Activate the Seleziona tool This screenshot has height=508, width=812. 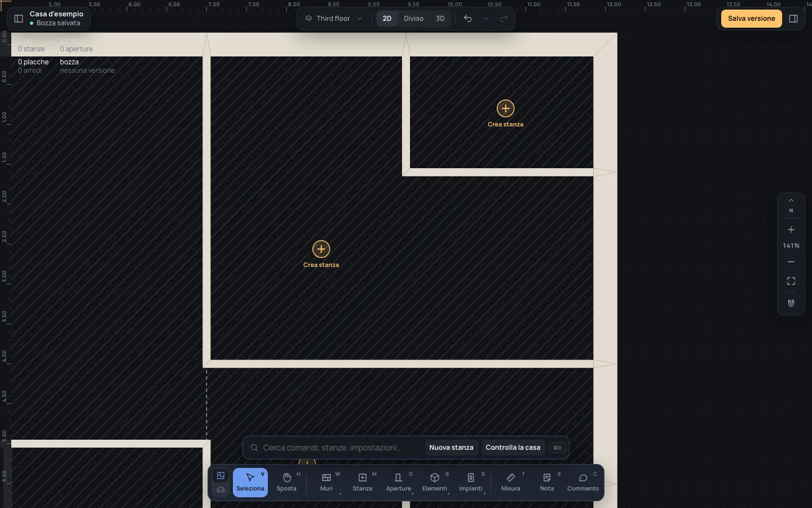coord(250,483)
